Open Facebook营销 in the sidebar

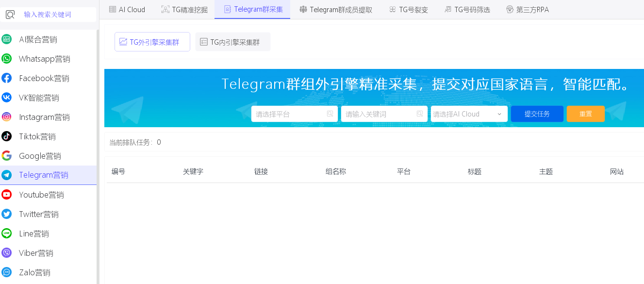[49, 78]
